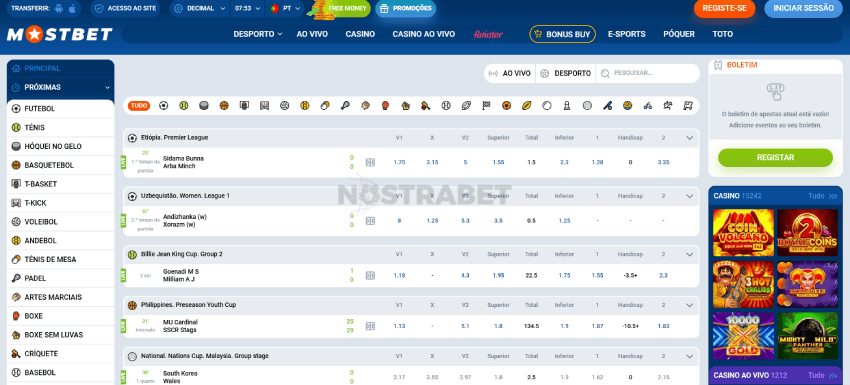Go to AO VIVO in top navigation

(312, 34)
